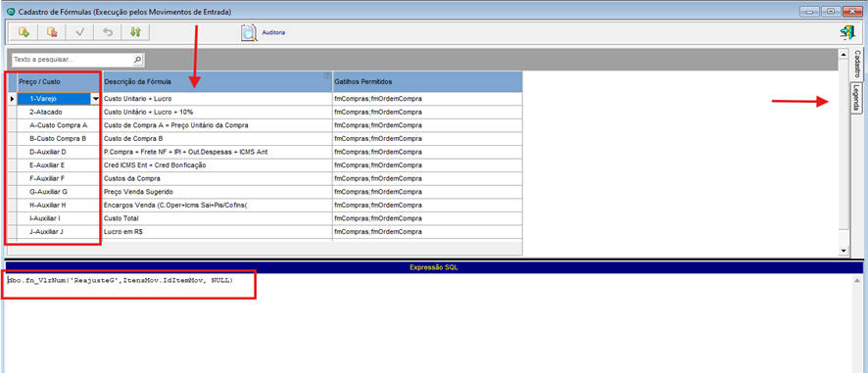
Task: Click the exit door icon
Action: click(846, 32)
